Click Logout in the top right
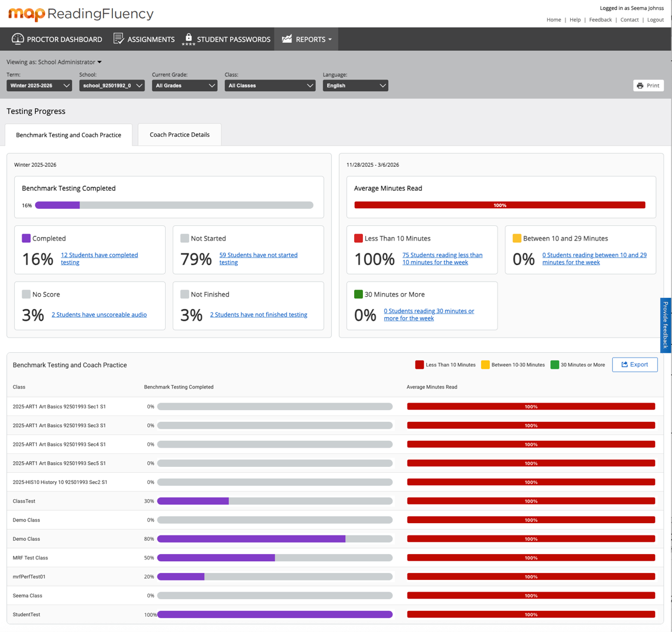Viewport: 672px width, 632px height. (655, 20)
